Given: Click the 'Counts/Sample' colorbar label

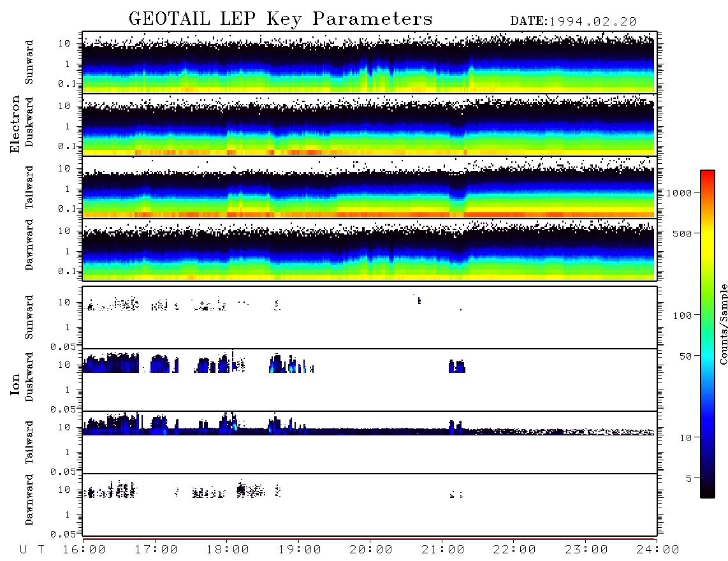Looking at the screenshot, I should [x=723, y=324].
